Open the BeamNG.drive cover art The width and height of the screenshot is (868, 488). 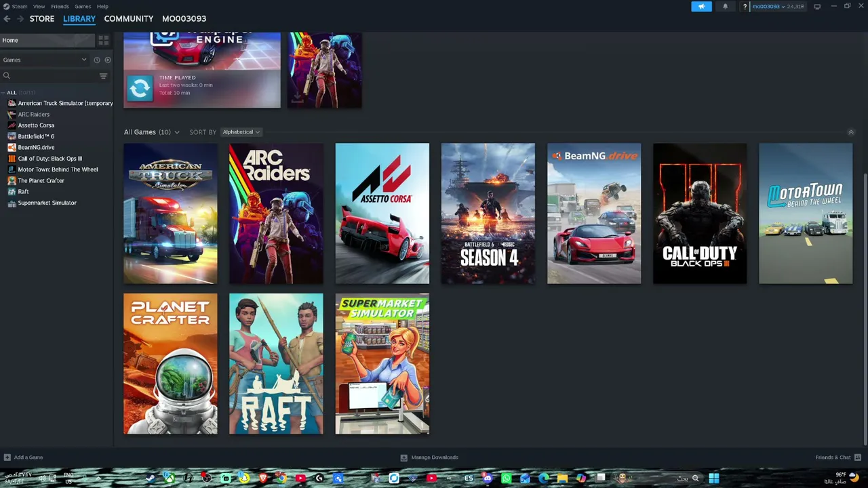click(594, 213)
